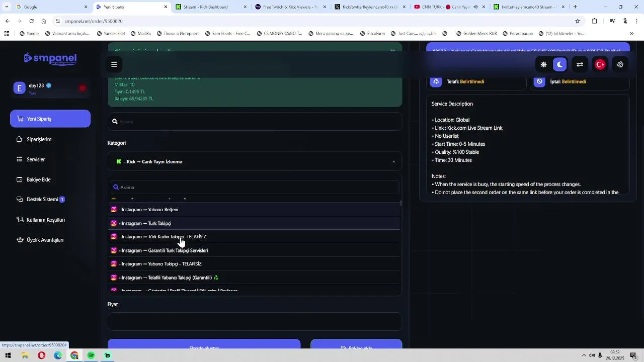Open the tab search dropdown arrow
Screen dimensions: 644x362
click(7, 7)
